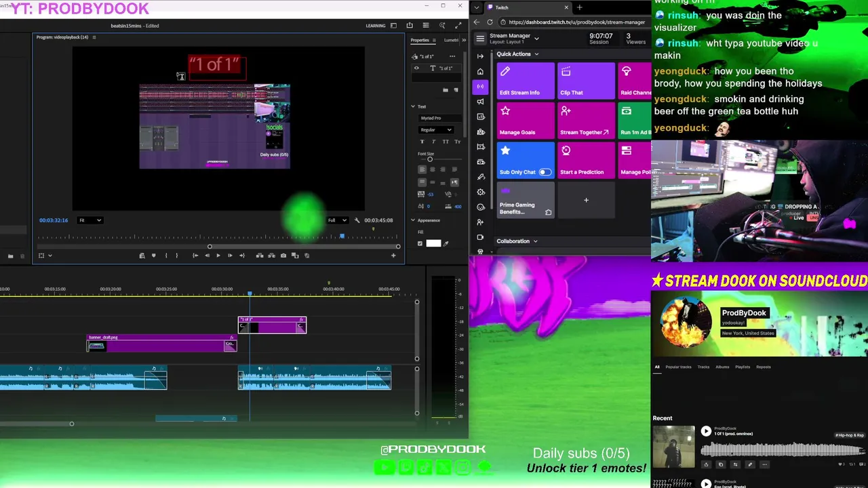
Task: Open Regular font style dropdown
Action: [436, 129]
